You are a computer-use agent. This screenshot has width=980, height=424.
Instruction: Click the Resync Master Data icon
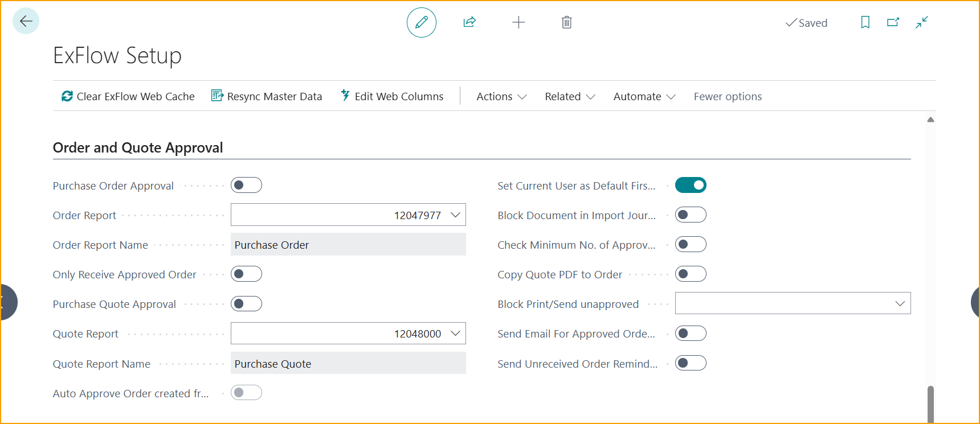[x=217, y=96]
